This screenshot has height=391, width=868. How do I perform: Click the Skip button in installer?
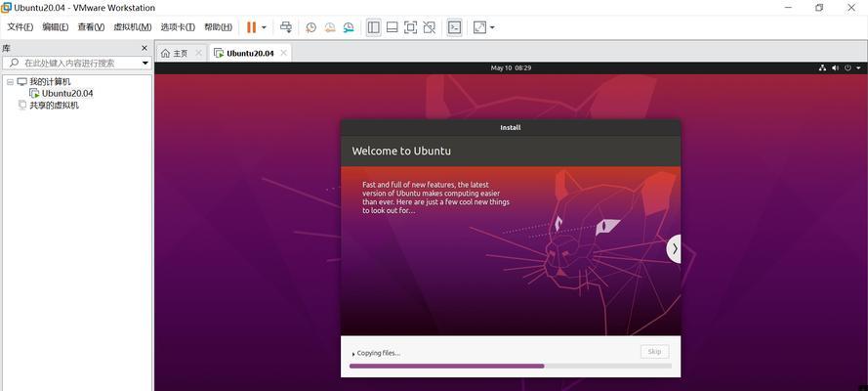pos(654,352)
